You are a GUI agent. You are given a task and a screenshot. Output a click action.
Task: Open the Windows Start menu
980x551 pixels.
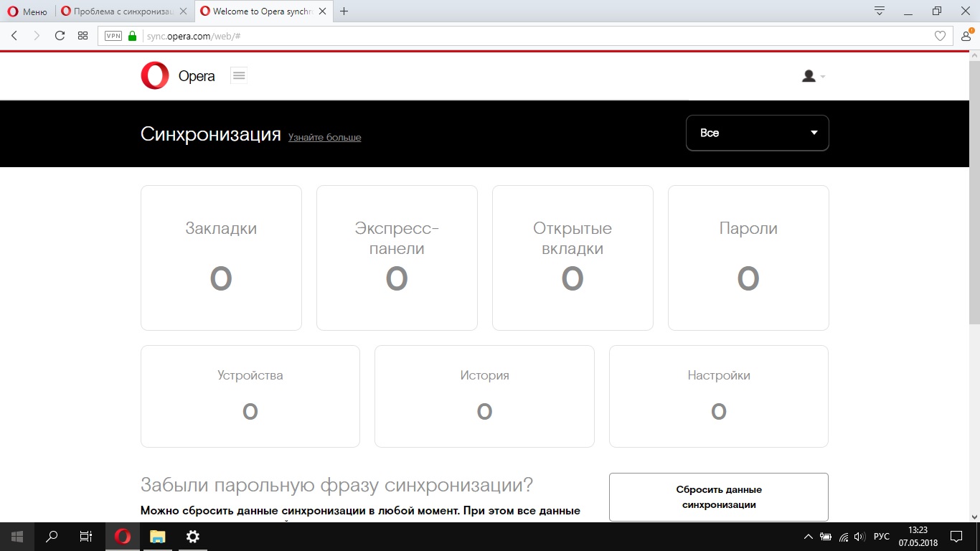click(x=17, y=536)
